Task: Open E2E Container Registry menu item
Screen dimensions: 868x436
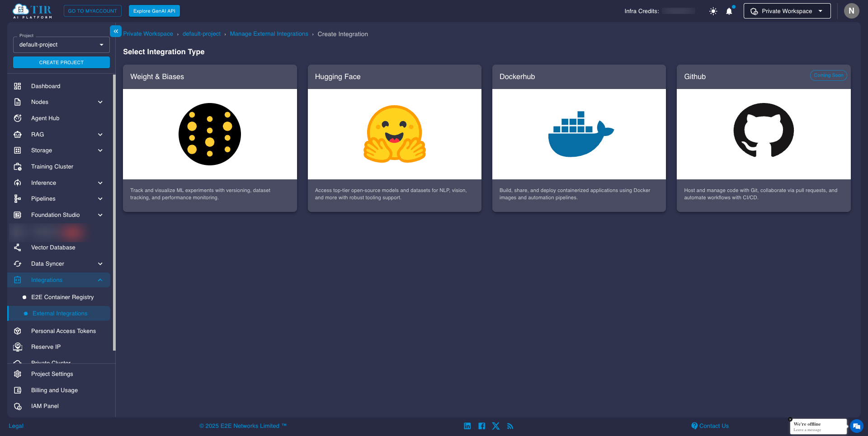Action: click(x=62, y=297)
